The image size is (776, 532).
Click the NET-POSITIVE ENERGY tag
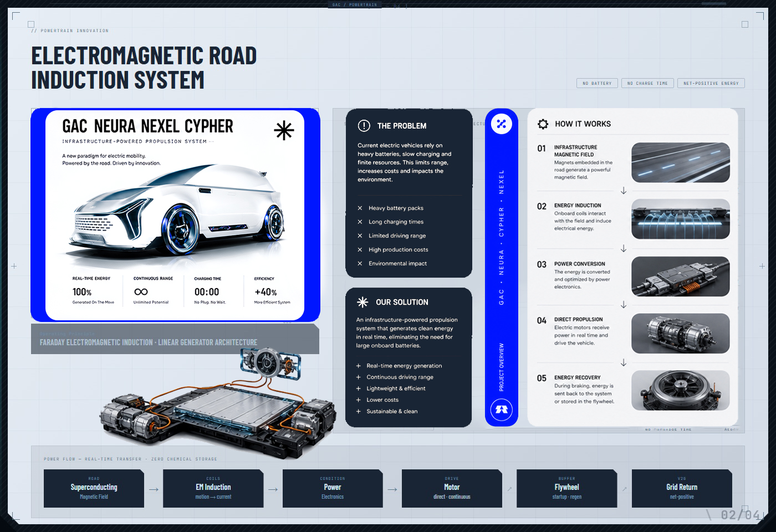click(x=711, y=83)
